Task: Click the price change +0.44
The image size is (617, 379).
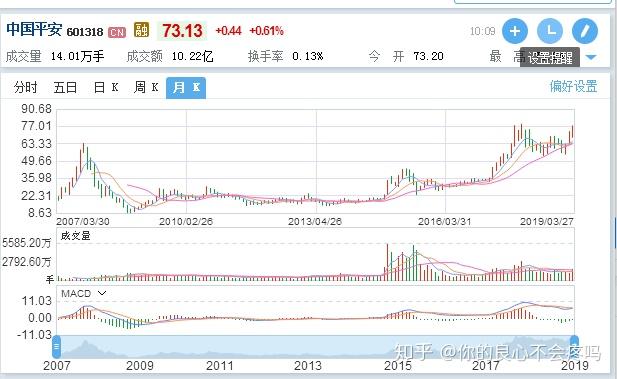Action: 228,31
